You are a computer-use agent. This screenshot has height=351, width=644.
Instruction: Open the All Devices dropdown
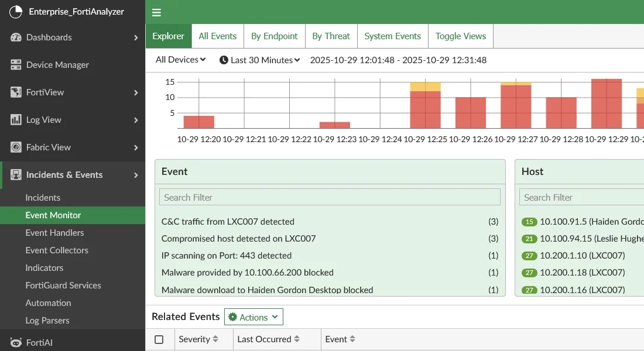pos(180,60)
